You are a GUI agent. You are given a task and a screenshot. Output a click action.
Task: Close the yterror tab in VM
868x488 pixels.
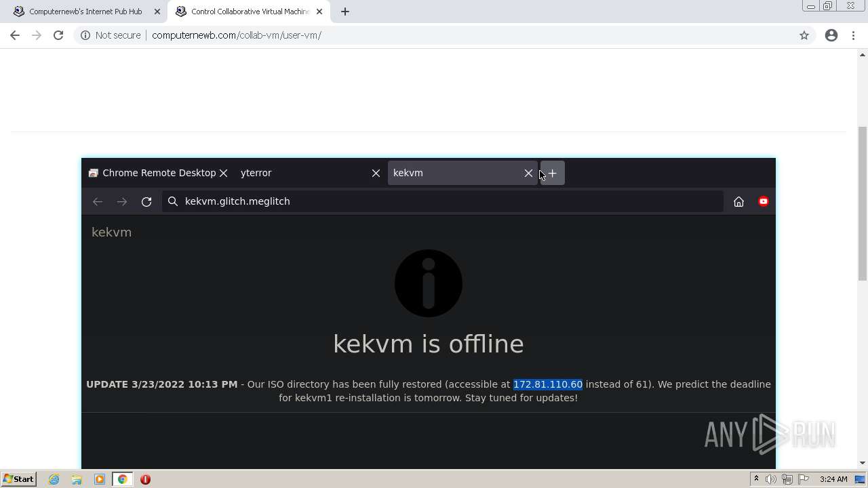[x=376, y=173]
